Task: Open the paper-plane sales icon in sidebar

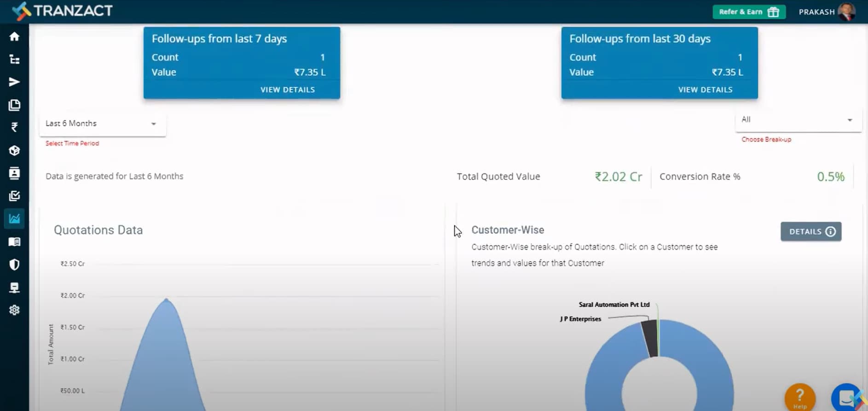Action: 14,82
